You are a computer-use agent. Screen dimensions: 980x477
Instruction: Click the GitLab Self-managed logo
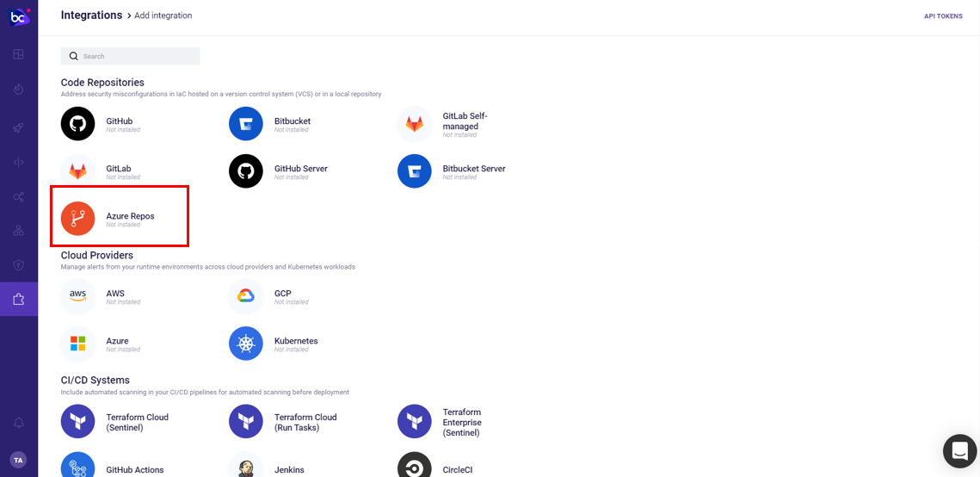coord(415,124)
